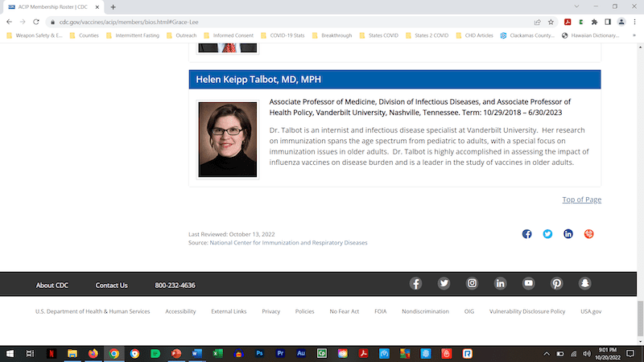The height and width of the screenshot is (362, 644).
Task: Open tab search dropdown arrow
Action: (576, 6)
